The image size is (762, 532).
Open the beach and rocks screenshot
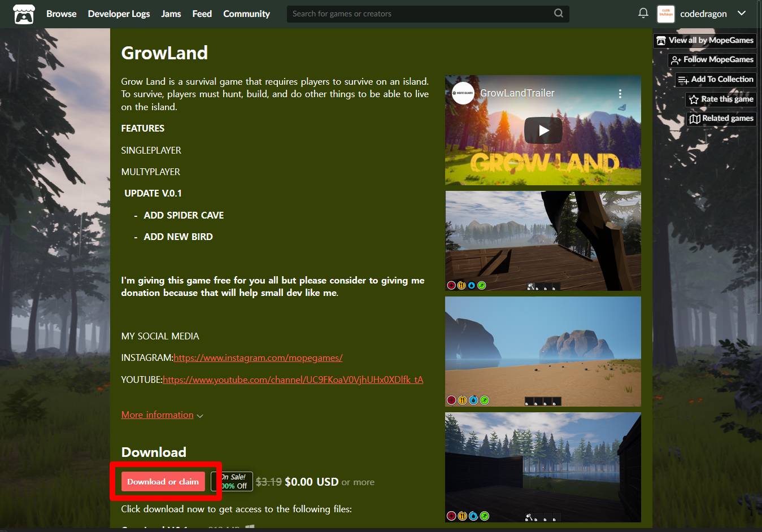pos(543,351)
